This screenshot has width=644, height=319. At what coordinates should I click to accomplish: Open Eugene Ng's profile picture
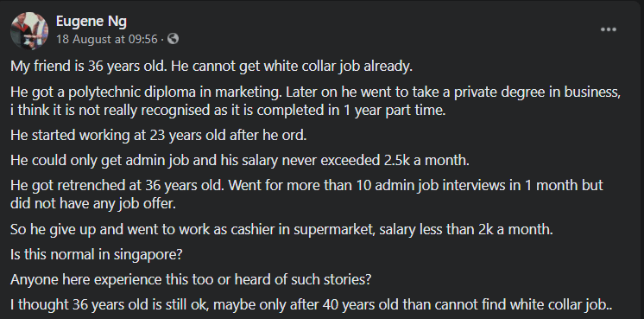pyautogui.click(x=29, y=31)
